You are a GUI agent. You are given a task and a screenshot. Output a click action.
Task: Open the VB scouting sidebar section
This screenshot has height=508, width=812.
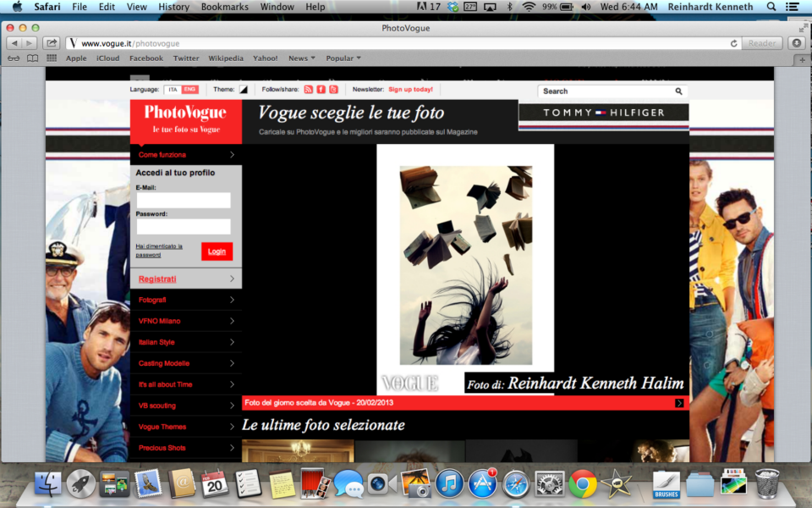click(186, 406)
